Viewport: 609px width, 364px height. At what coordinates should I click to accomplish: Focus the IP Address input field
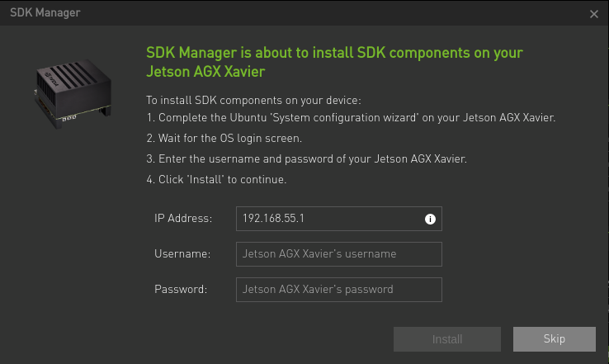328,219
